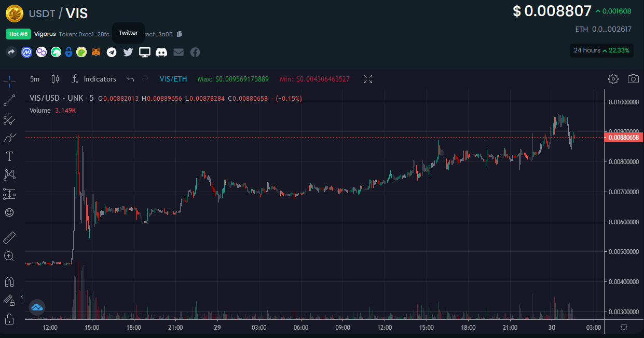Select the ruler measure tool
Screen dimensions: 644x338
[9, 238]
